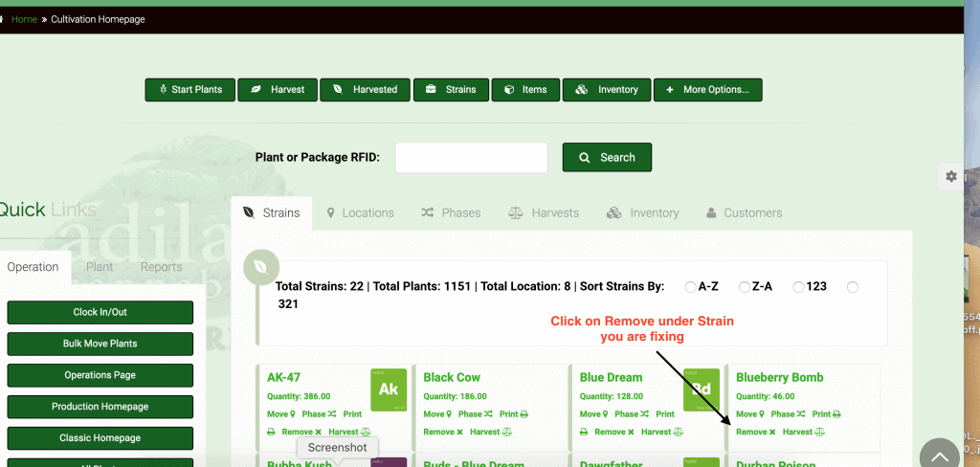Open the Black Cow strain title link

pyautogui.click(x=452, y=378)
